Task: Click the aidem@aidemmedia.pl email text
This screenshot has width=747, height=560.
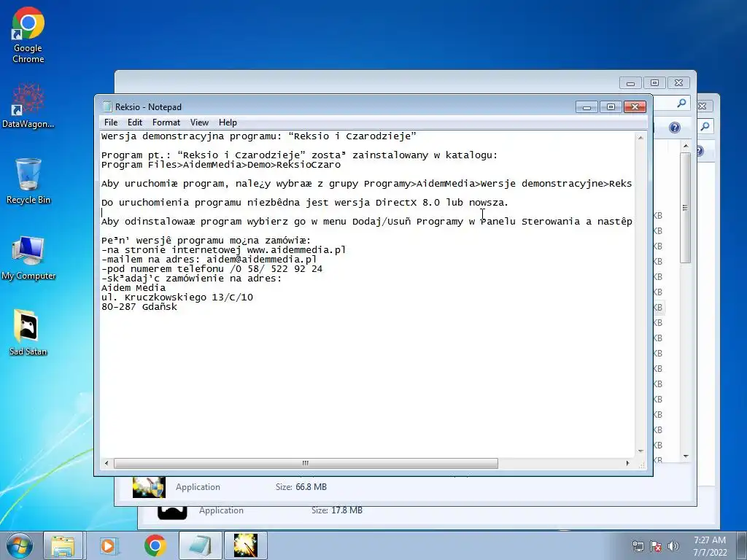Action: click(262, 260)
